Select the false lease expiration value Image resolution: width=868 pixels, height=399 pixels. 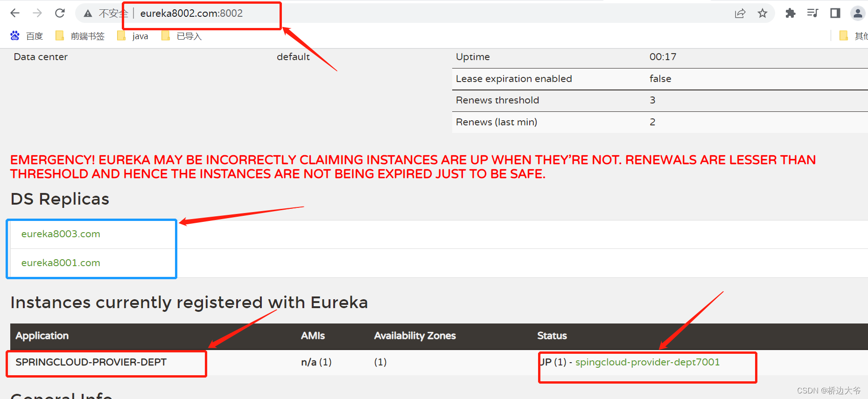point(660,79)
